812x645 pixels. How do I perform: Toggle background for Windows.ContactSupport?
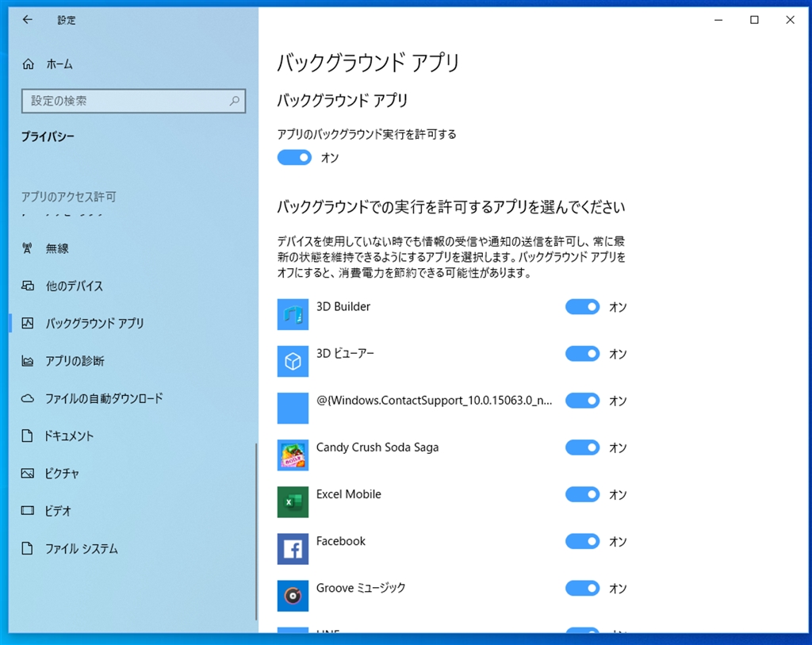[x=582, y=401]
